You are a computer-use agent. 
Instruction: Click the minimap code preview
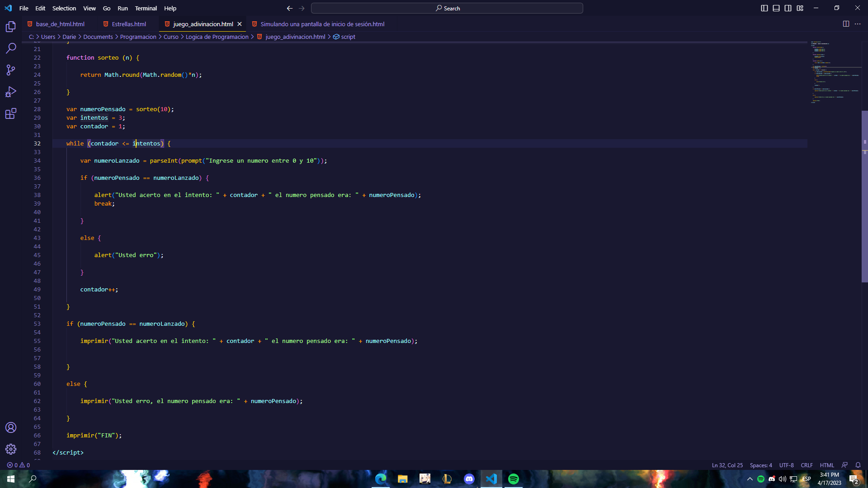pyautogui.click(x=835, y=72)
